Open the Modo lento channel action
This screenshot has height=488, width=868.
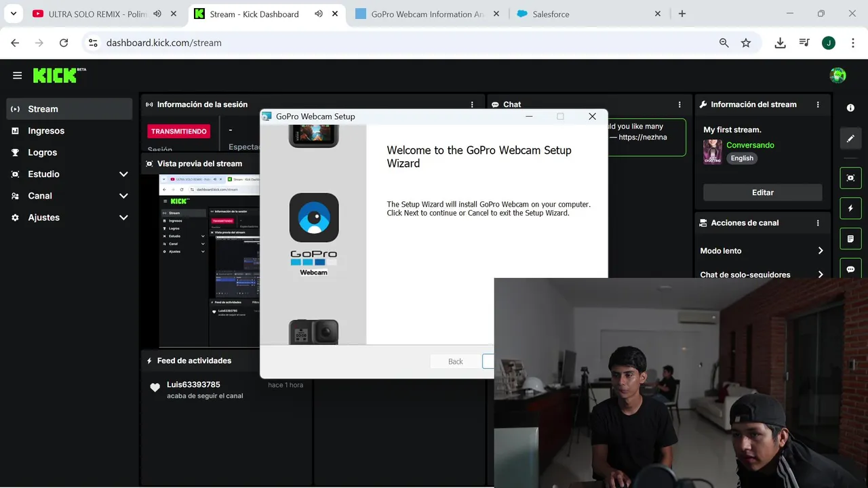pyautogui.click(x=762, y=251)
